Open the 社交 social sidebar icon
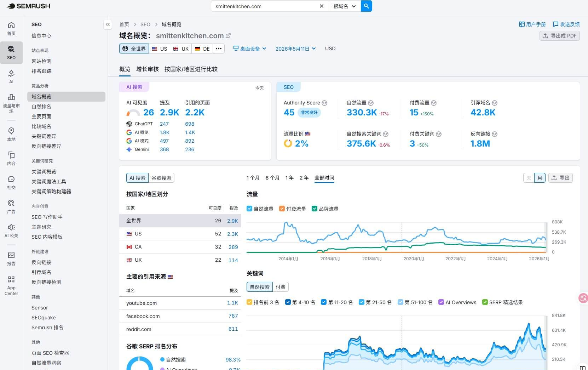 pos(11,183)
